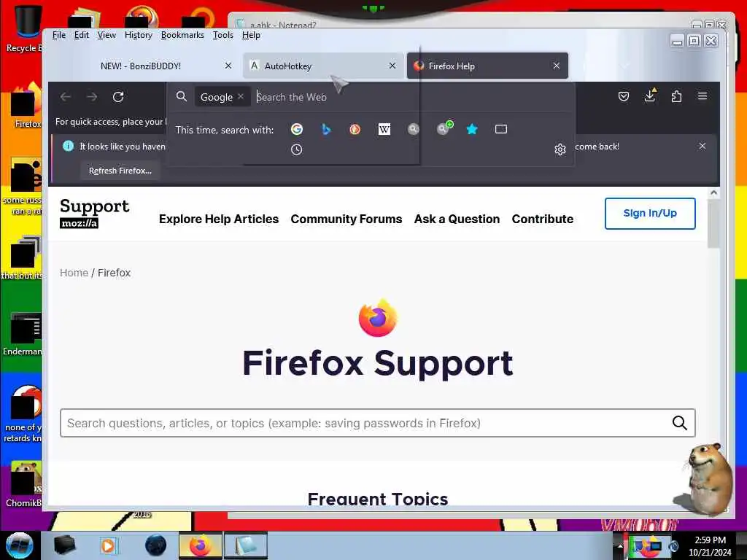
Task: Search bookmarks using the blue star icon
Action: tap(472, 129)
